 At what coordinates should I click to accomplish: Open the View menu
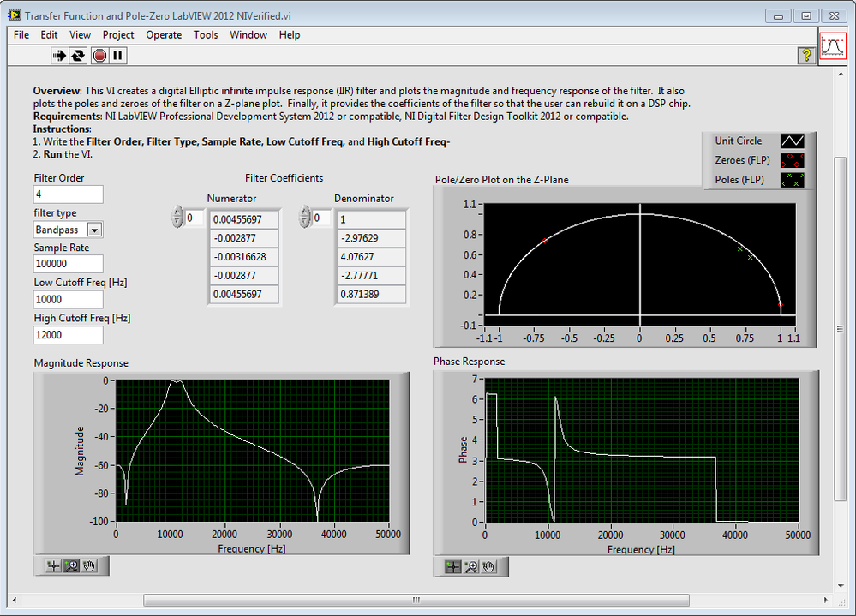[80, 35]
